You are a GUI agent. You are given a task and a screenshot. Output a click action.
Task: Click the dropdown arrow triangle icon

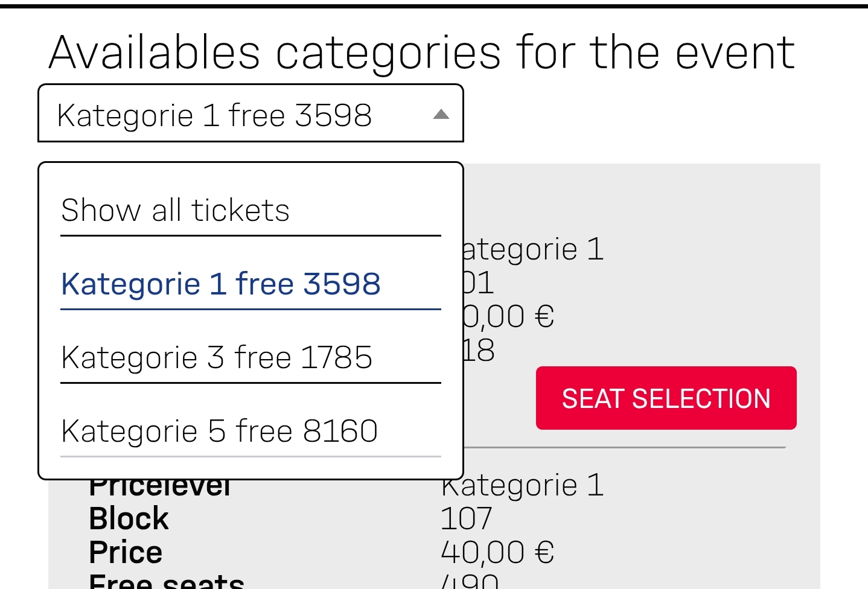441,114
